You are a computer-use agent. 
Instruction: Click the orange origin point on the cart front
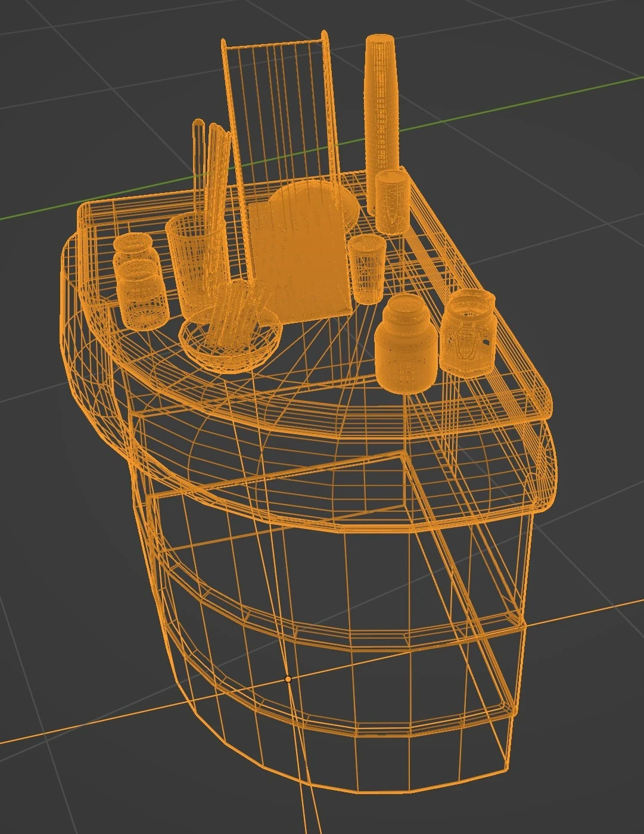[x=289, y=679]
